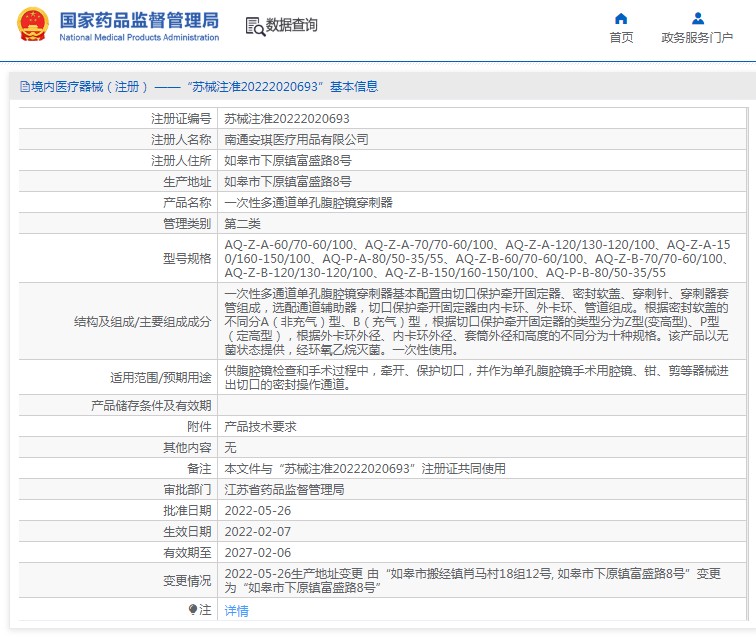Click the 注册人名称 label
The width and height of the screenshot is (756, 641).
[x=181, y=140]
